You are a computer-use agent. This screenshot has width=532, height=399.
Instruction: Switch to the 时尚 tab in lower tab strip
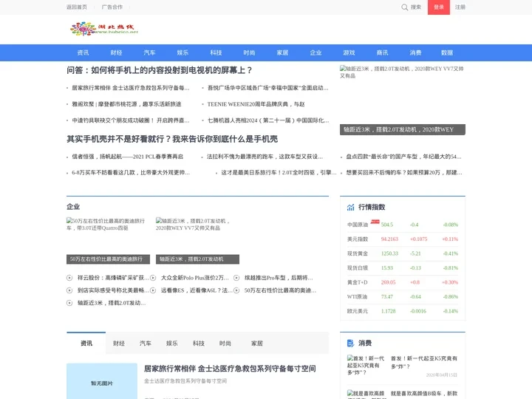tap(225, 344)
